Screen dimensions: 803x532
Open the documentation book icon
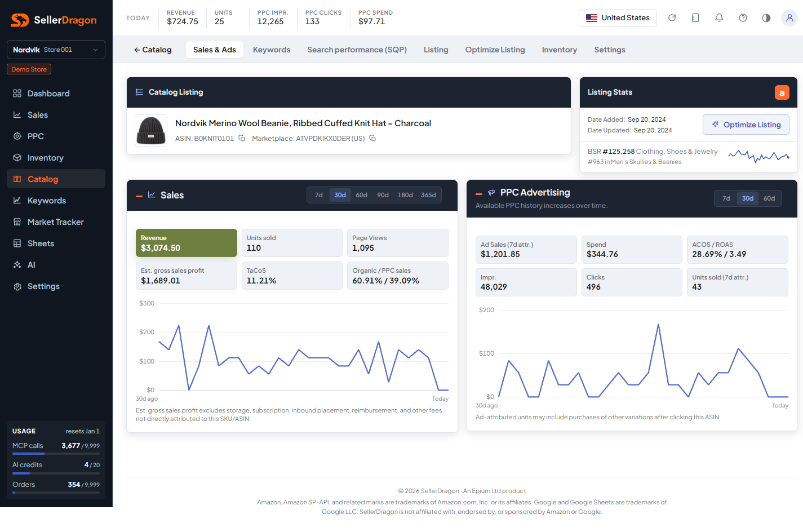click(x=695, y=18)
